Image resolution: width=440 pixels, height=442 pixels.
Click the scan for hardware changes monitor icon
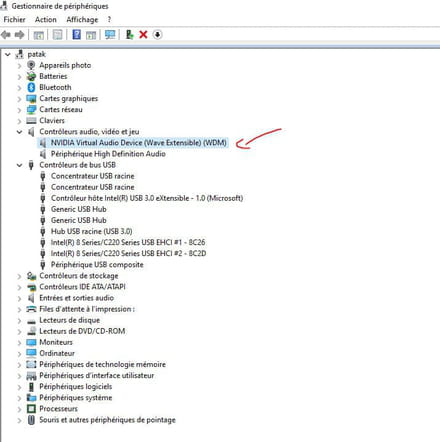pos(110,34)
